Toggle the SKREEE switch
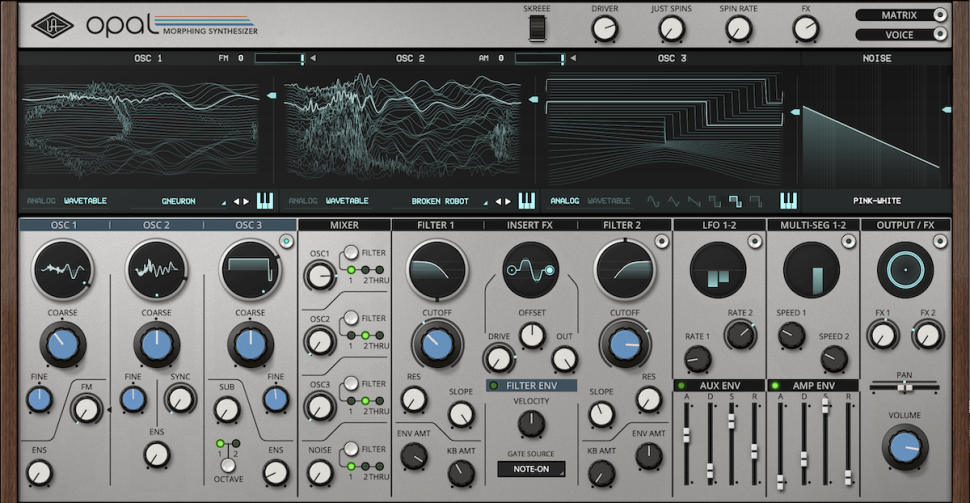 click(x=537, y=28)
